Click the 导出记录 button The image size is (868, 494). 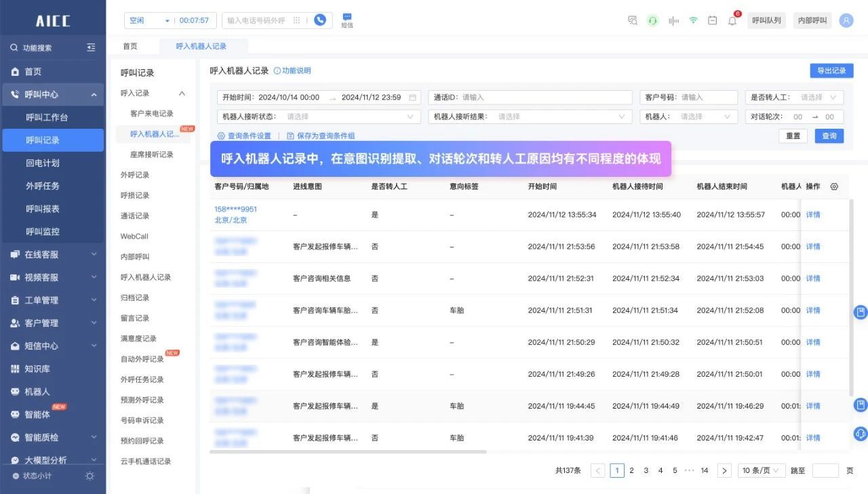tap(831, 70)
